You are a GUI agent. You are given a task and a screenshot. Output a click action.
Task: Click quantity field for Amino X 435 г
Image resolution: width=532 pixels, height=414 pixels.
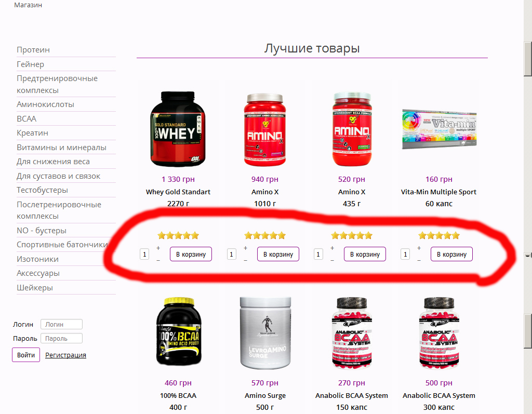click(318, 254)
